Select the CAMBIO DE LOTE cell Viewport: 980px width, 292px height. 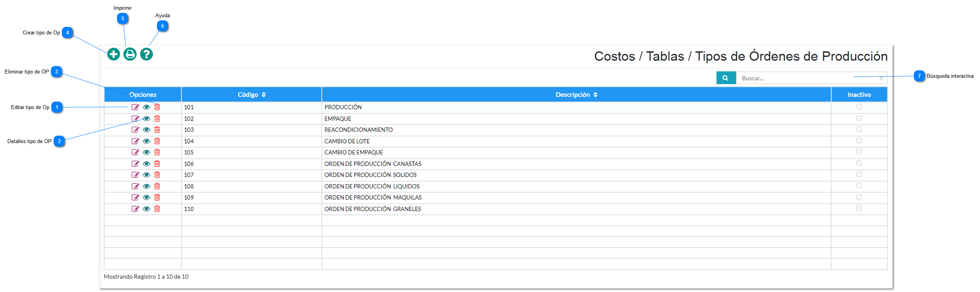pyautogui.click(x=576, y=142)
